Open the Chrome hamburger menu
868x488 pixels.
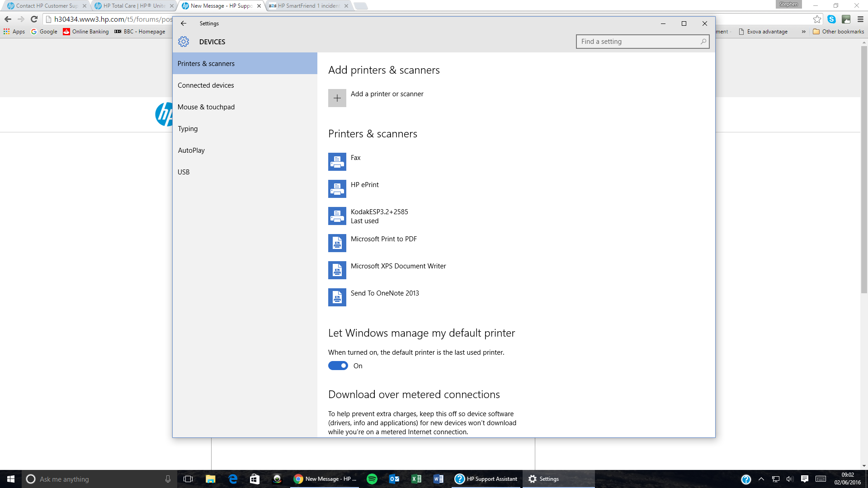[x=860, y=19]
